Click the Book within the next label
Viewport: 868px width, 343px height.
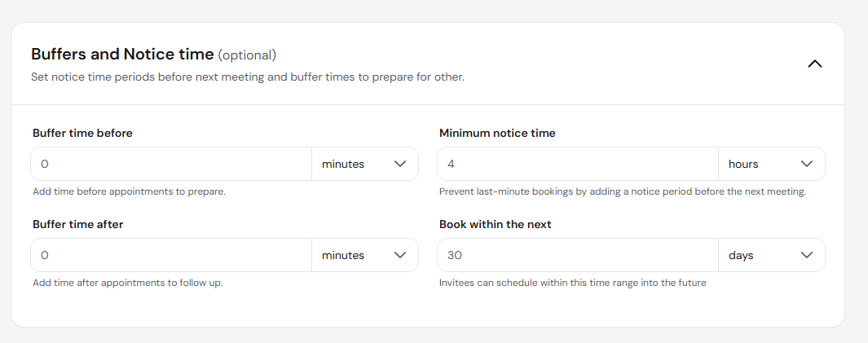coord(496,224)
